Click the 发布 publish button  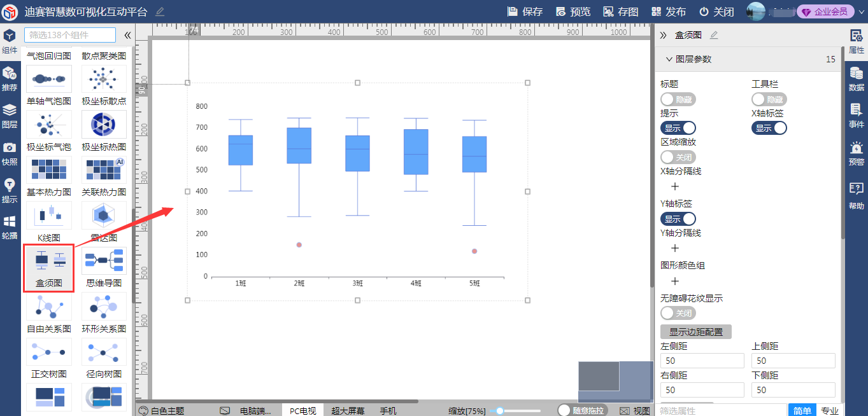(669, 11)
